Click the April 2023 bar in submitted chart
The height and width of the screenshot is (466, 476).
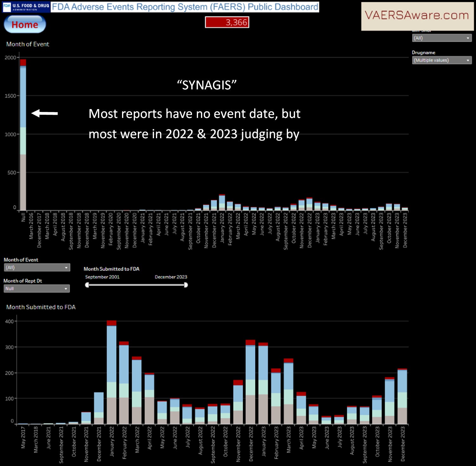pyautogui.click(x=301, y=408)
